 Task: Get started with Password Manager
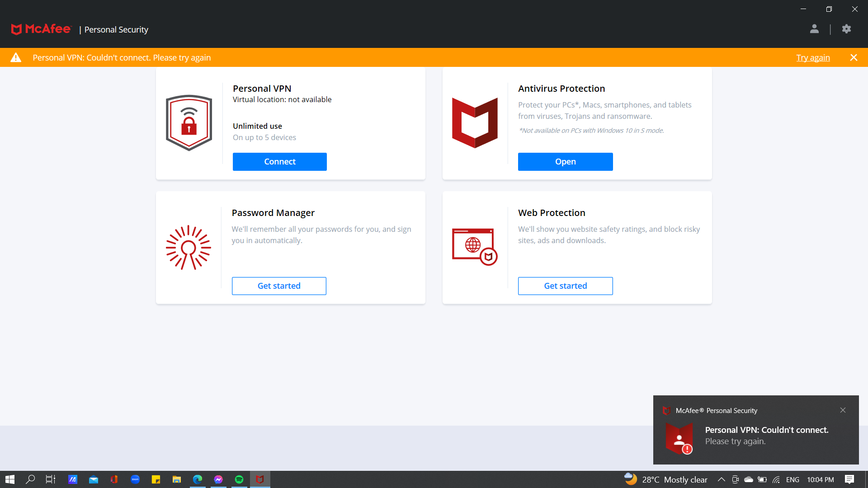click(x=279, y=286)
